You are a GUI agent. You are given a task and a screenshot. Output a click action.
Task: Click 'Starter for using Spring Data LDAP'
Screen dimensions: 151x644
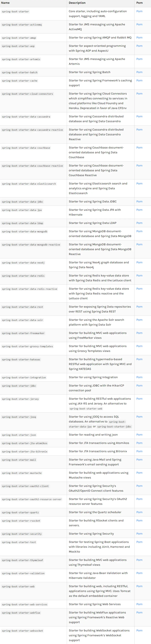click(x=93, y=223)
